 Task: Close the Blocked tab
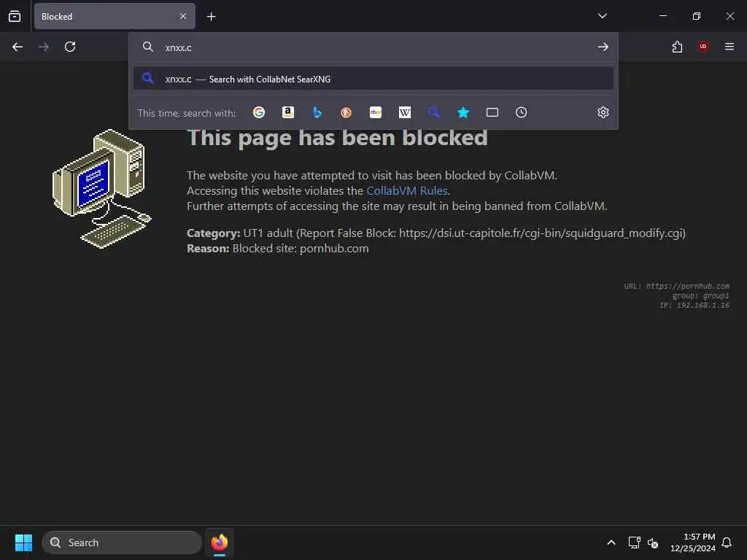183,16
